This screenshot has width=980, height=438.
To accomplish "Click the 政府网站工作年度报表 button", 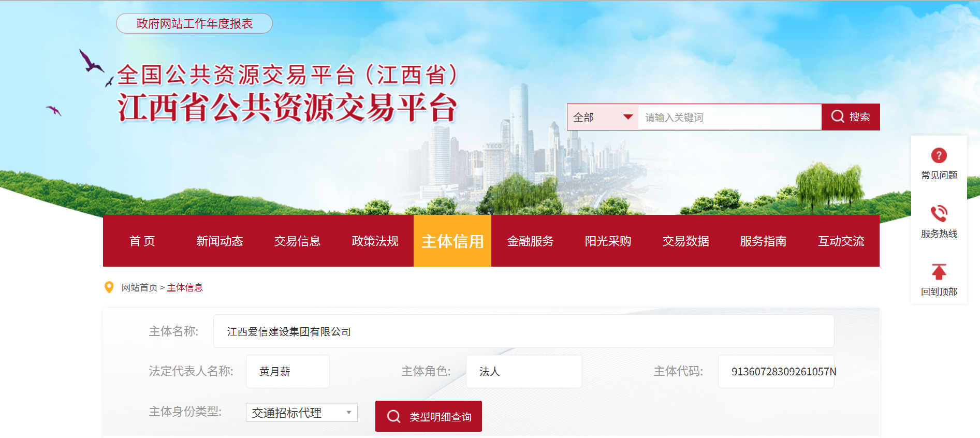I will [x=194, y=23].
